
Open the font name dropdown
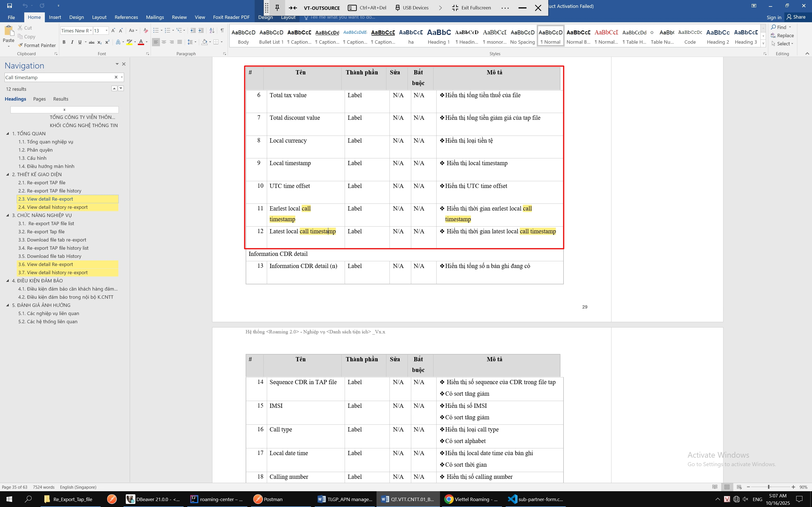point(91,30)
